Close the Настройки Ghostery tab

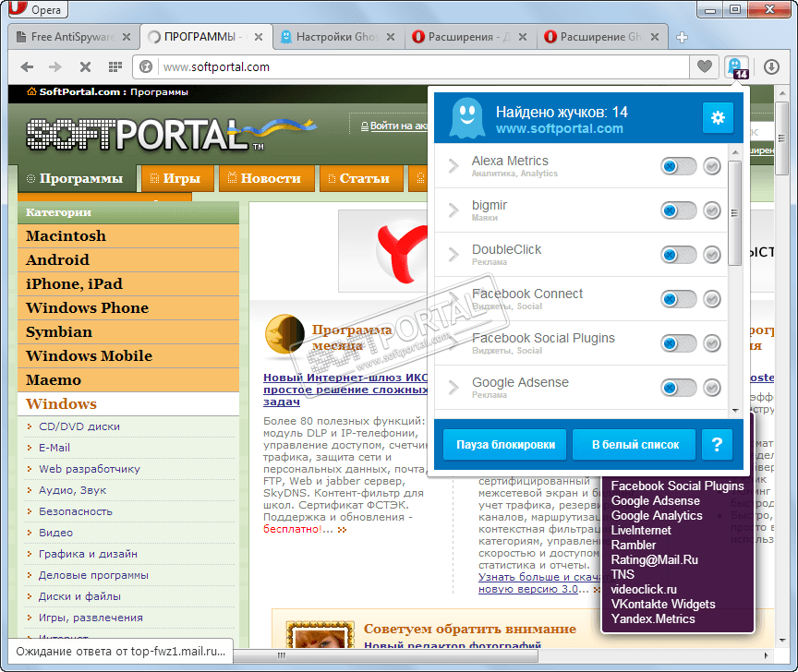[391, 37]
